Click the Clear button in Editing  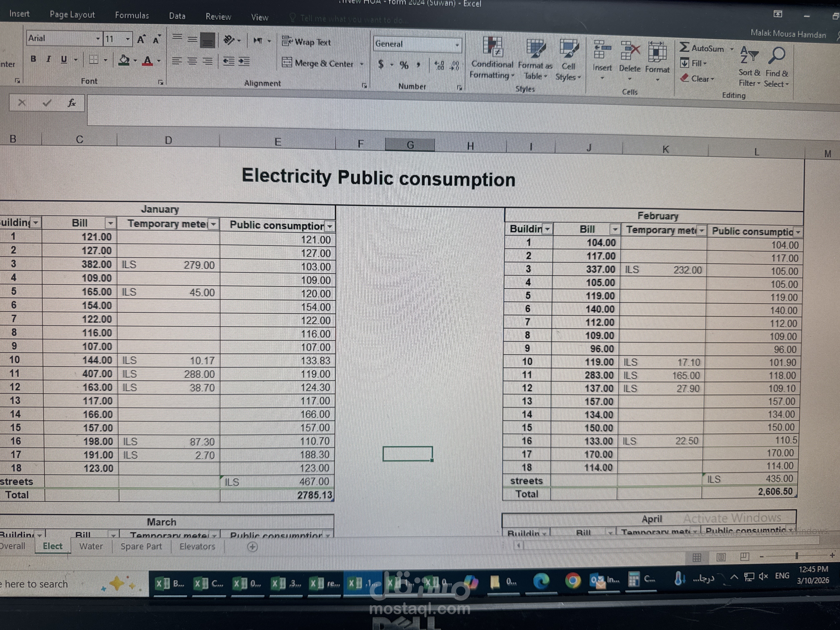click(698, 79)
